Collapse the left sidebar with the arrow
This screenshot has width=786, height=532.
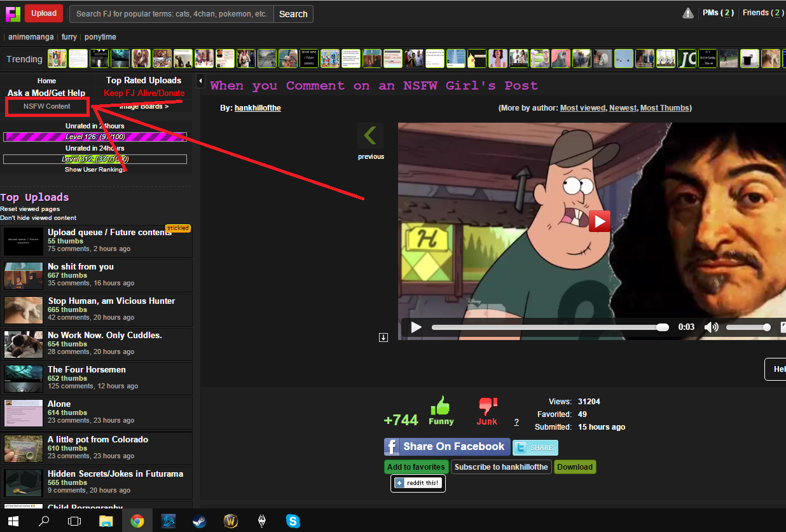point(200,81)
